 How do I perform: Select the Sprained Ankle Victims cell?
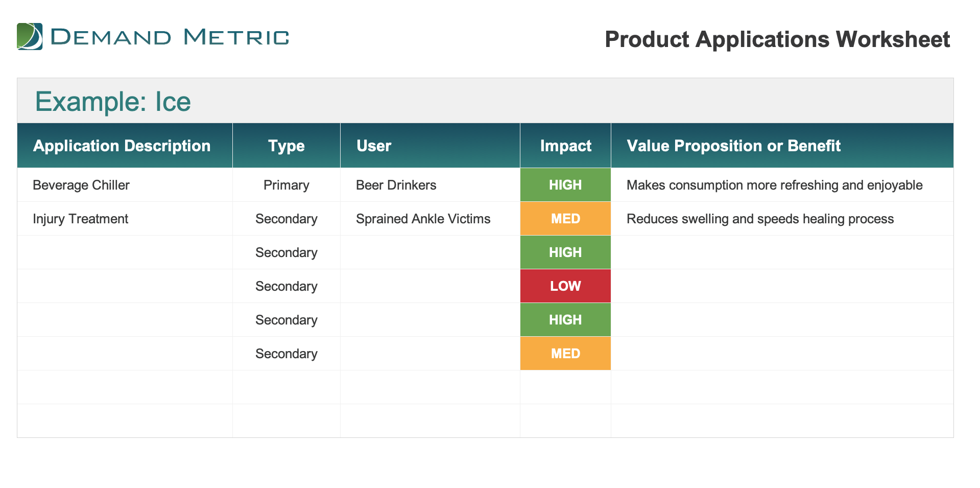(x=431, y=219)
